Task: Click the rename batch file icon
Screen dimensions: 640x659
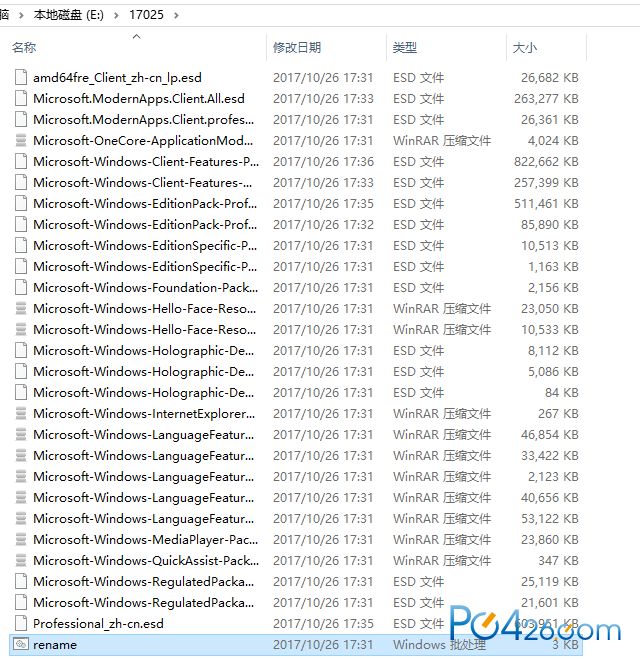Action: [x=21, y=644]
